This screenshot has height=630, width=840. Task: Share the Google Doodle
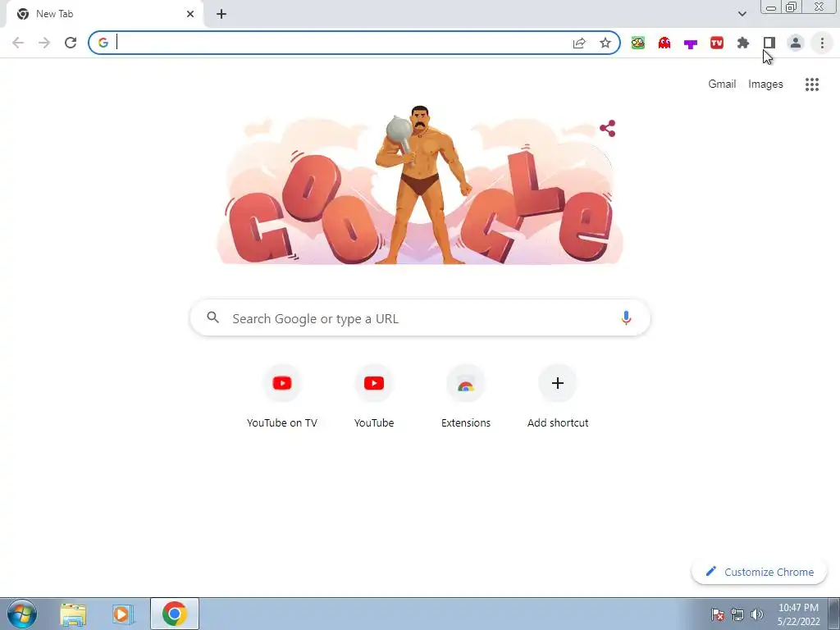point(608,128)
